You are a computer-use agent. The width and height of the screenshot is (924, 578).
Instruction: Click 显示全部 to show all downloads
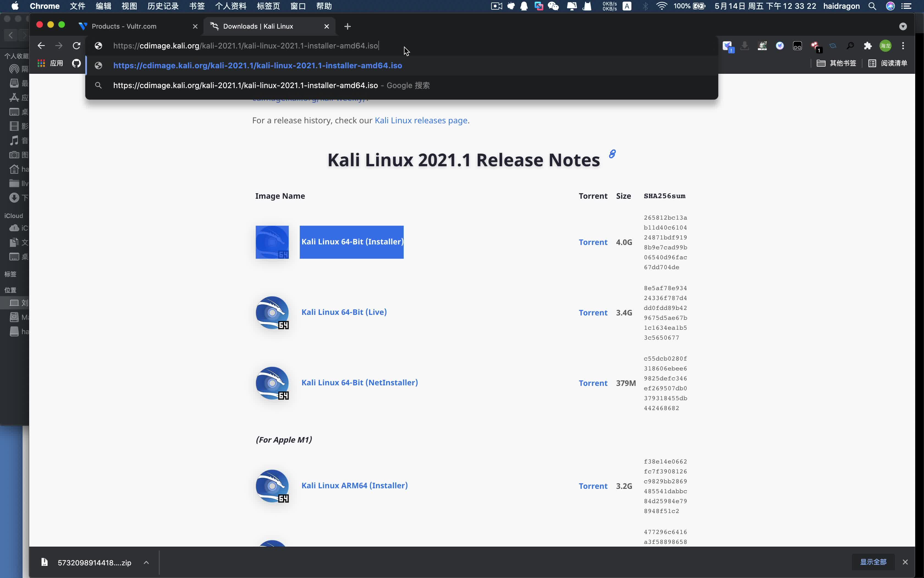(x=873, y=562)
